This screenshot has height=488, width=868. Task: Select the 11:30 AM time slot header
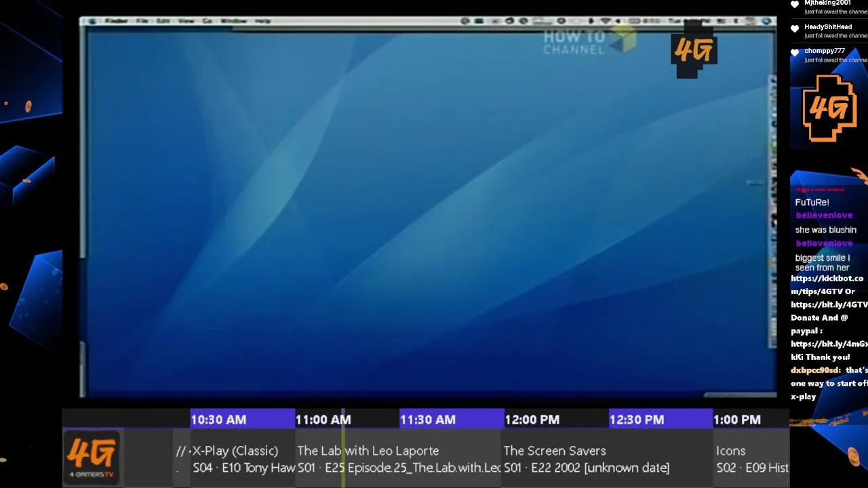click(x=451, y=420)
